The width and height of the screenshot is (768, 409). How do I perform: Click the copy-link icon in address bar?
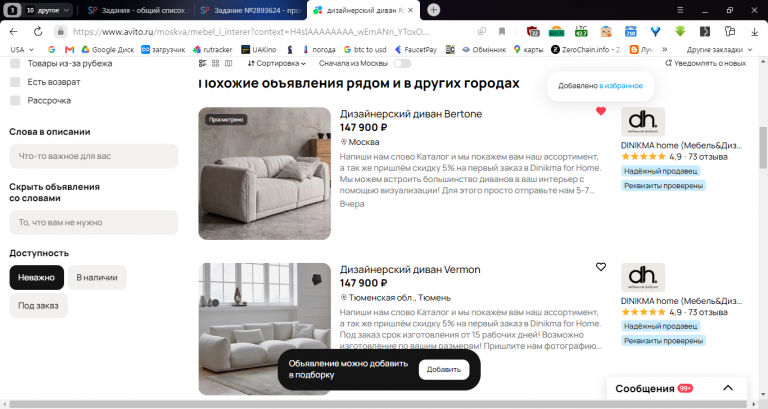pos(482,31)
